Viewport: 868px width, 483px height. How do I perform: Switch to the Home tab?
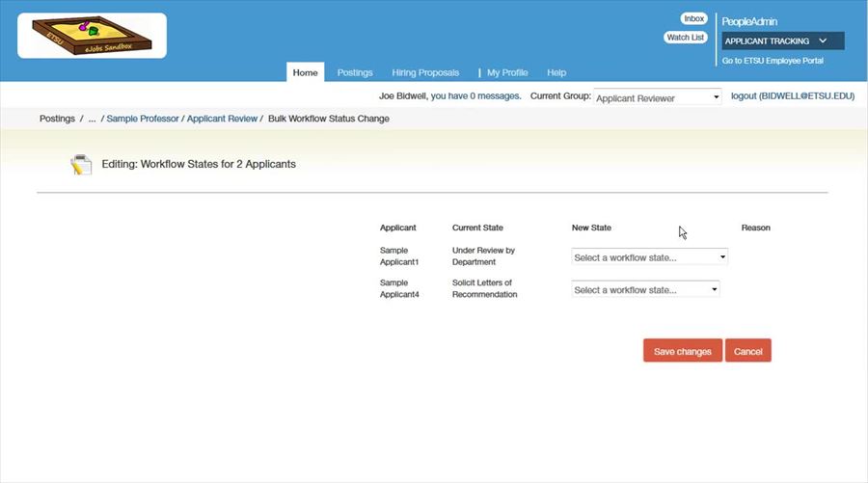[x=305, y=72]
